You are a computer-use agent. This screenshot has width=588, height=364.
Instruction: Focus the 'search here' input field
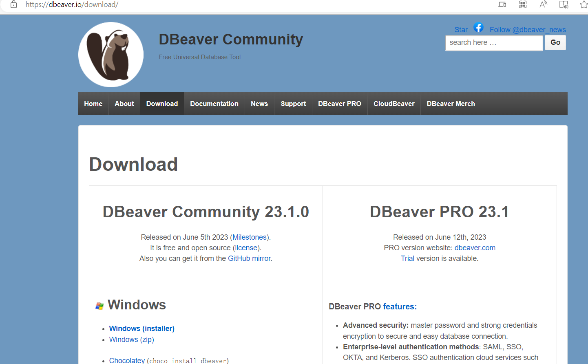[x=494, y=42]
